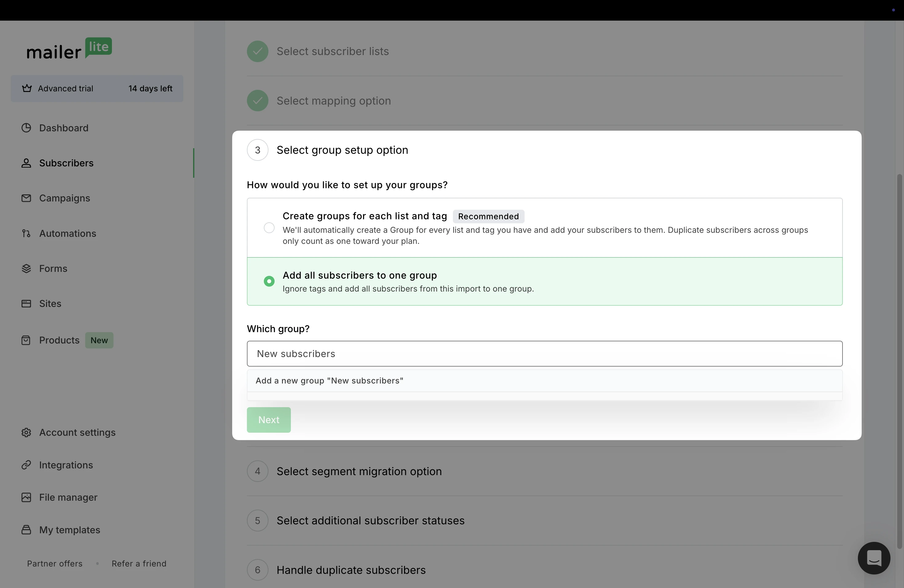Follow the Refer a friend link
This screenshot has height=588, width=904.
139,564
